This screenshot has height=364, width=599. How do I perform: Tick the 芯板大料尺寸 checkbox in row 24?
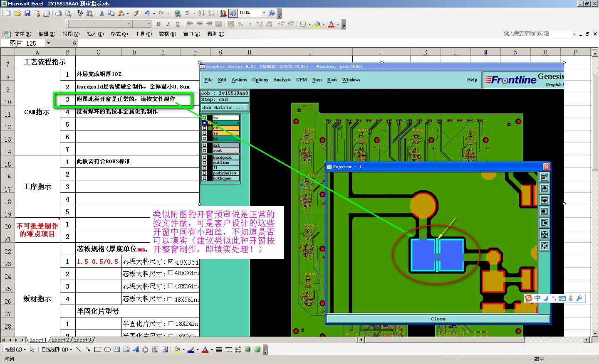(x=170, y=273)
